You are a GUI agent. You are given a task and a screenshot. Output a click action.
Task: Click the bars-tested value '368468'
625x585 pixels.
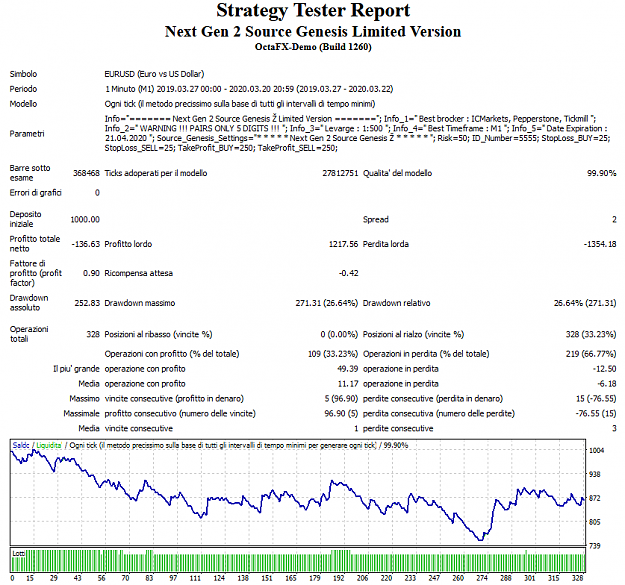[x=86, y=173]
